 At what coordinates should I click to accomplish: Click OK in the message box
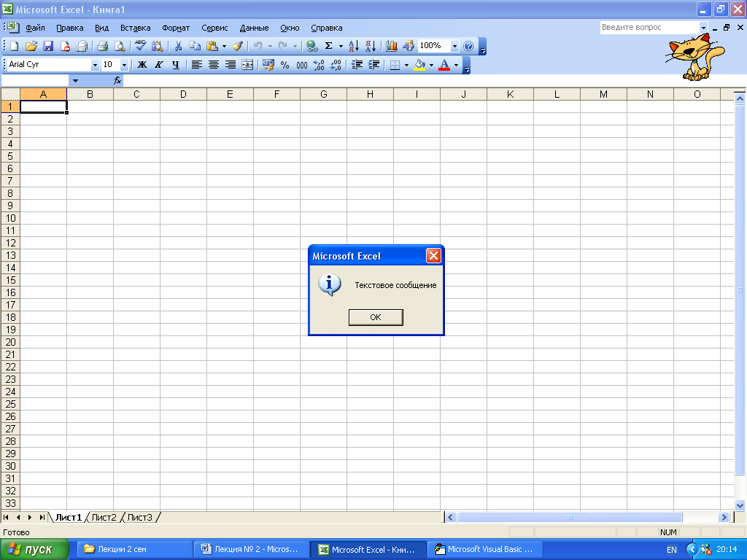(376, 317)
